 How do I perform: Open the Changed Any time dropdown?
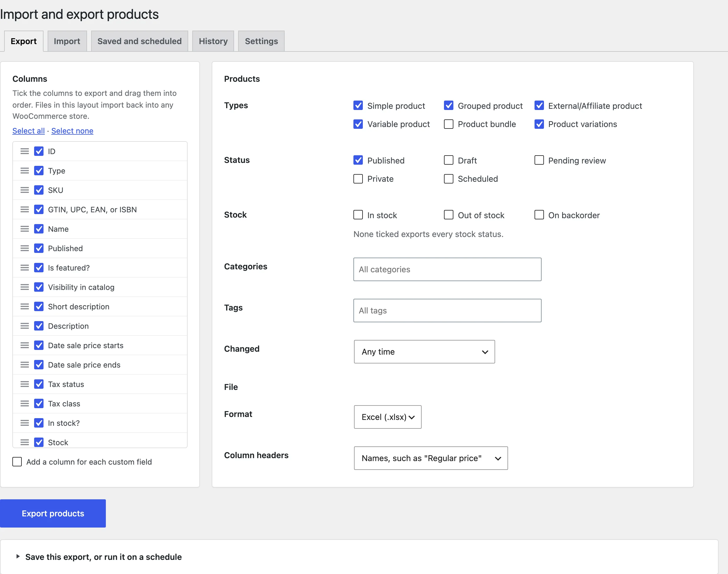pos(424,352)
